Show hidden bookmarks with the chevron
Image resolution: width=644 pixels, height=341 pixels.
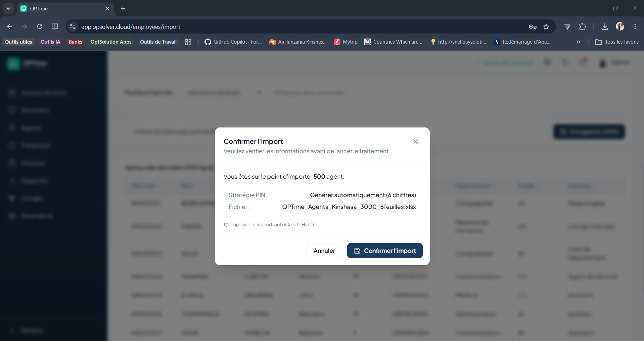click(x=578, y=42)
